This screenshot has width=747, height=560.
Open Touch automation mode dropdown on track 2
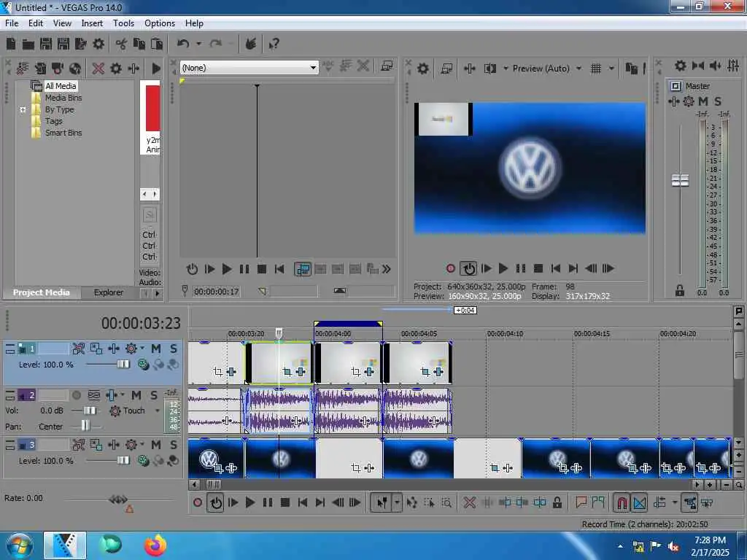158,411
